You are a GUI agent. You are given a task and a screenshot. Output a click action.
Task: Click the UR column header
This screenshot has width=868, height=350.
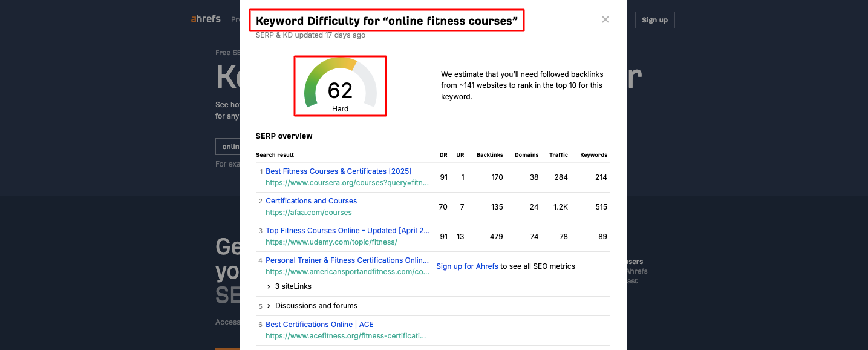(x=460, y=155)
